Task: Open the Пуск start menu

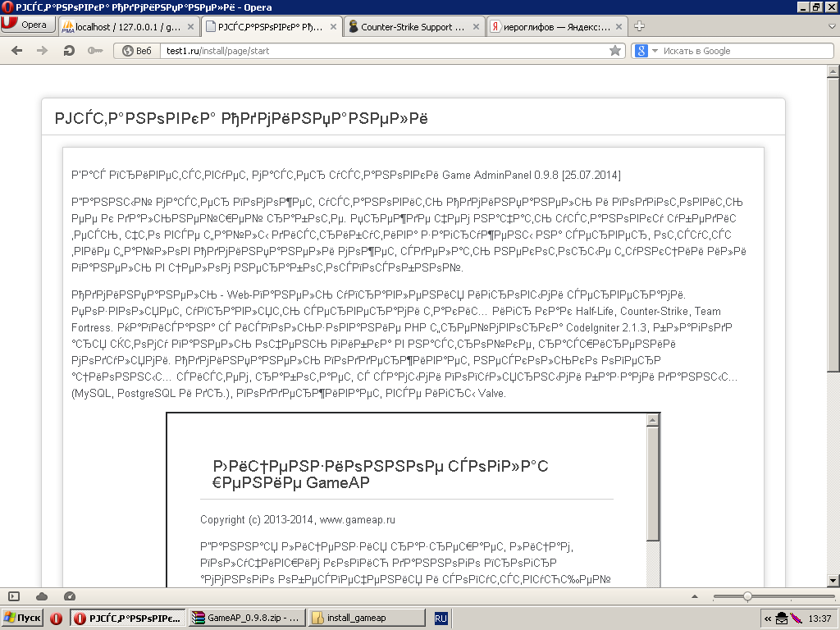Action: (x=22, y=618)
